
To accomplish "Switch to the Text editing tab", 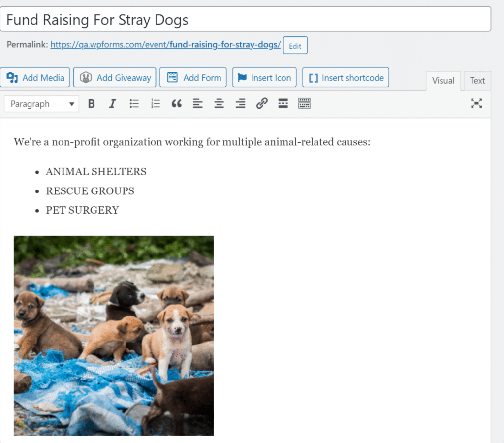I will click(477, 80).
